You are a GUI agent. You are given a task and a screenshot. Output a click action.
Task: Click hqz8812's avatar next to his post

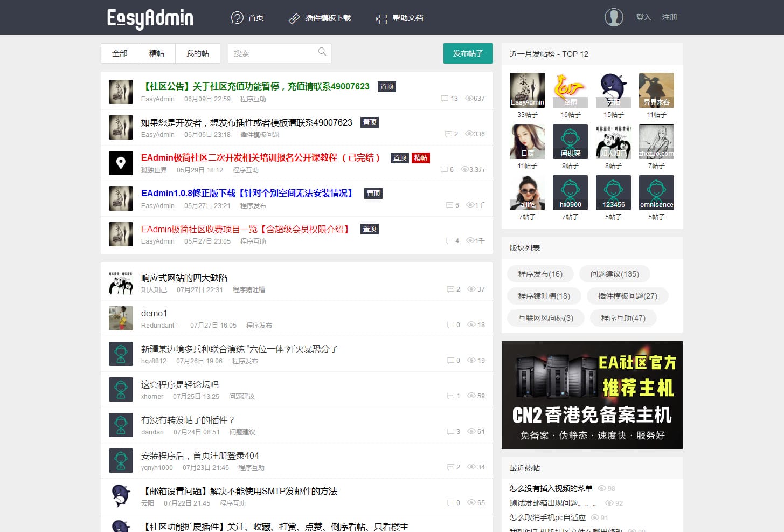121,354
